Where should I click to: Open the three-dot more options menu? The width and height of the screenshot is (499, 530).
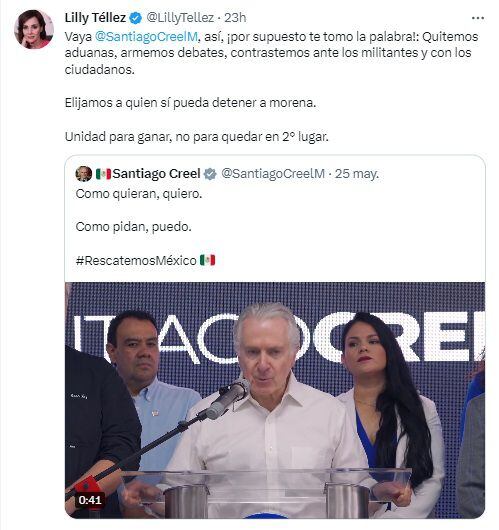pos(477,18)
